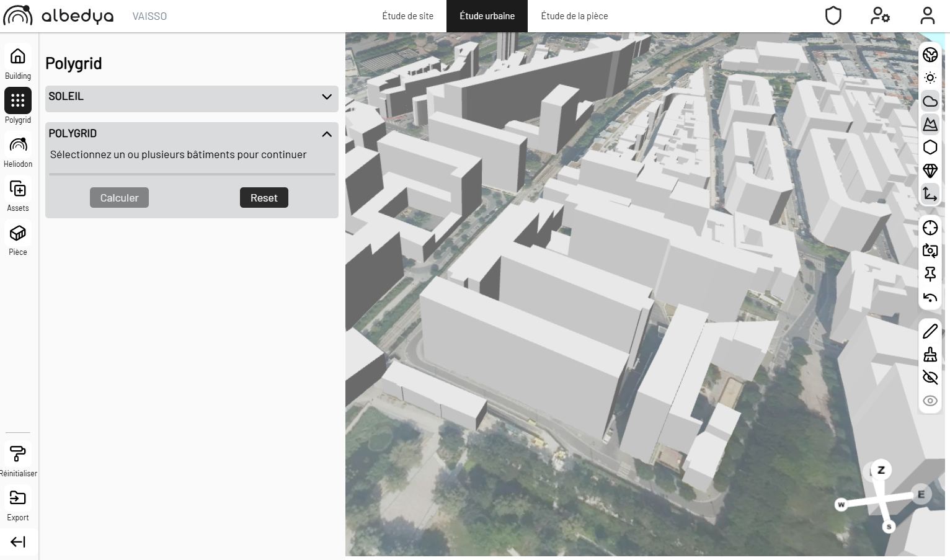This screenshot has width=950, height=560.
Task: Toggle the sun lighting icon
Action: (x=930, y=78)
